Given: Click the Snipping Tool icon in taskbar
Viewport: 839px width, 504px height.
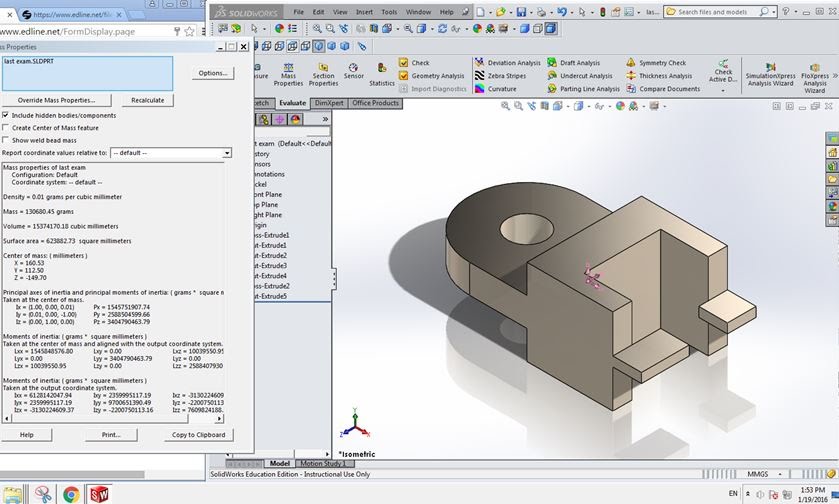Looking at the screenshot, I should coord(42,494).
